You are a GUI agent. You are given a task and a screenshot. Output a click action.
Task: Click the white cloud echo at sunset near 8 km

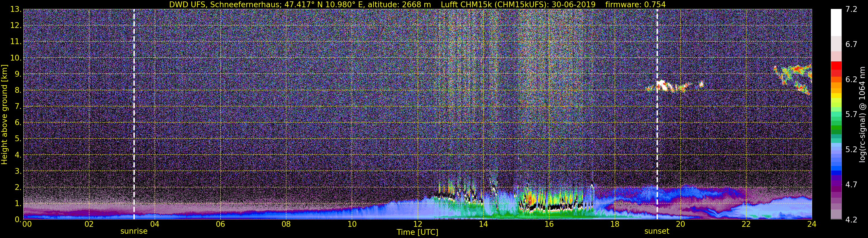coord(663,85)
